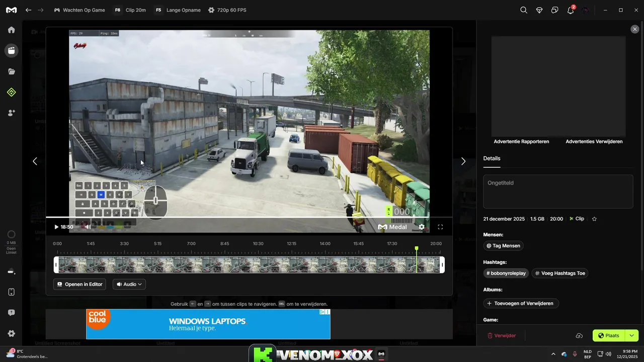Screen dimensions: 644x362
Task: Click Toevoegen of Verwijderen under Albums
Action: coord(521,303)
